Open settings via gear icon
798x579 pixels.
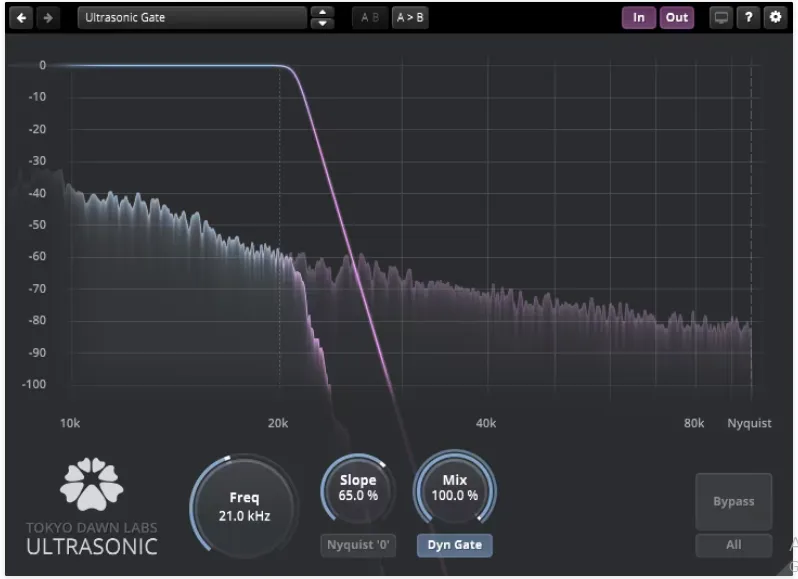point(775,18)
